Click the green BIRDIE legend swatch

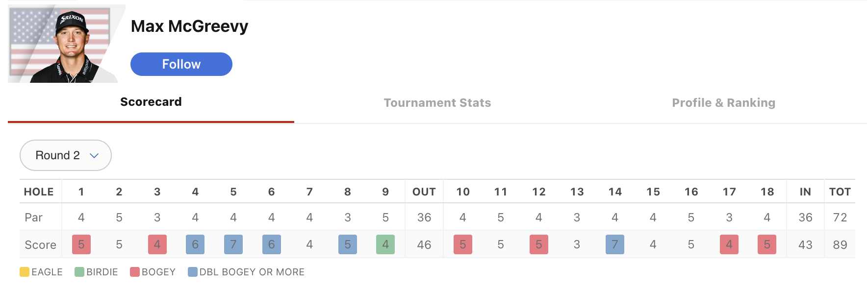[79, 272]
